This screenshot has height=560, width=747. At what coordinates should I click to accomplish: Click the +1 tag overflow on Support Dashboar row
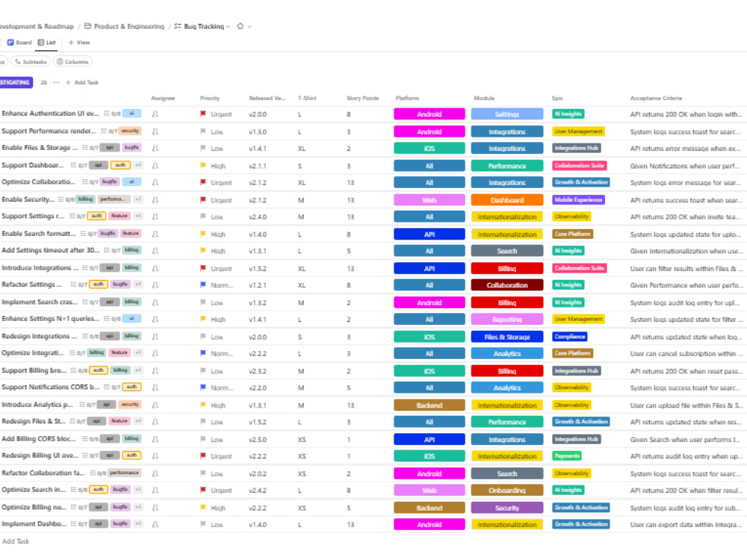point(138,165)
